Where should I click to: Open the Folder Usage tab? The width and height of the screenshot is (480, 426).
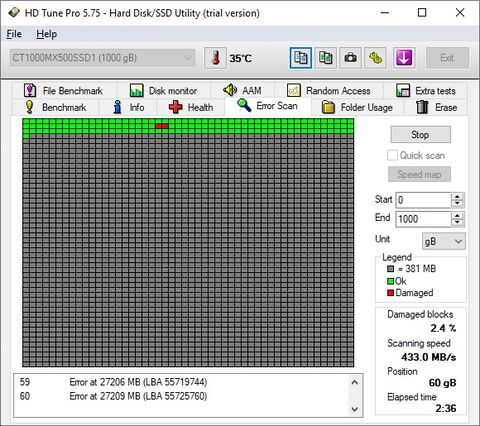[x=358, y=107]
